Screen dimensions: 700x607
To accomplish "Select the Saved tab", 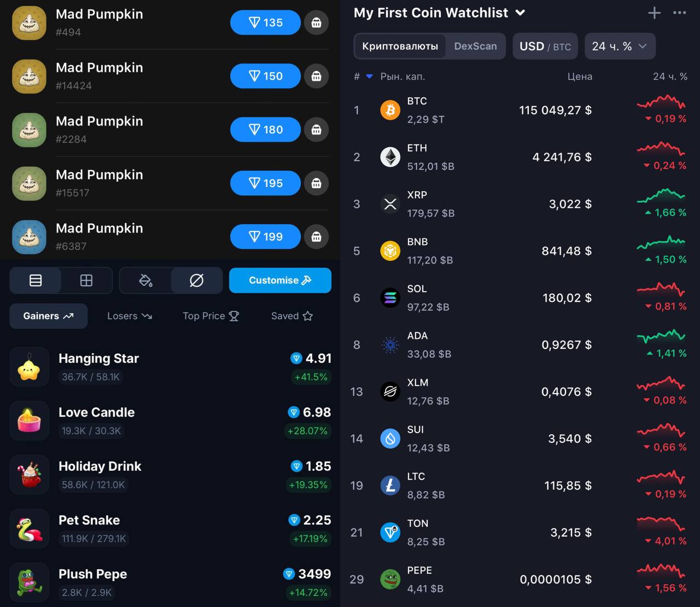I will 292,316.
